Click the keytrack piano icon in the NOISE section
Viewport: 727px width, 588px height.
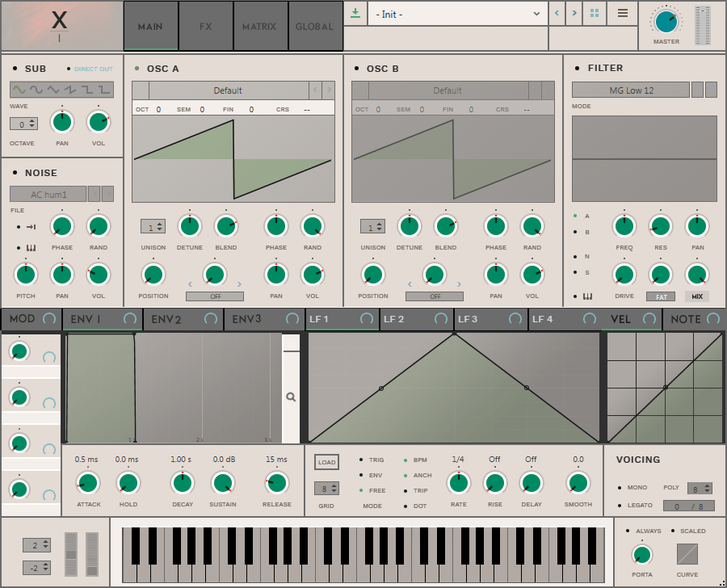tap(31, 247)
